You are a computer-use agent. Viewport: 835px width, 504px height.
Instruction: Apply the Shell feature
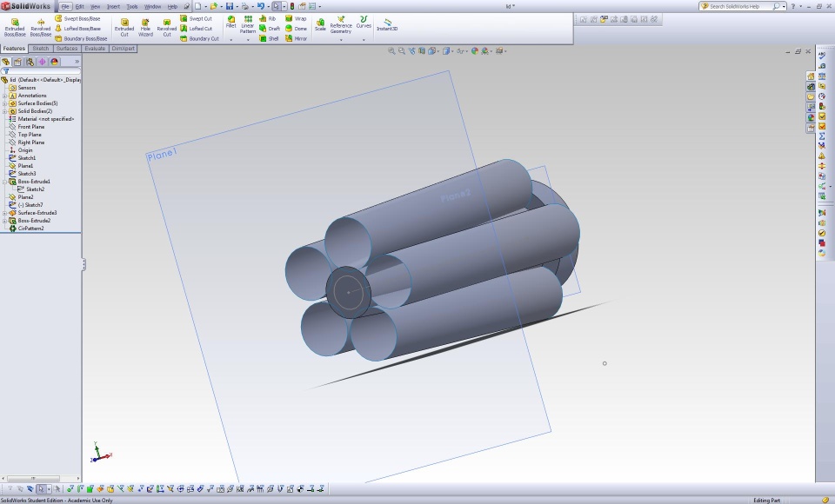[x=269, y=38]
